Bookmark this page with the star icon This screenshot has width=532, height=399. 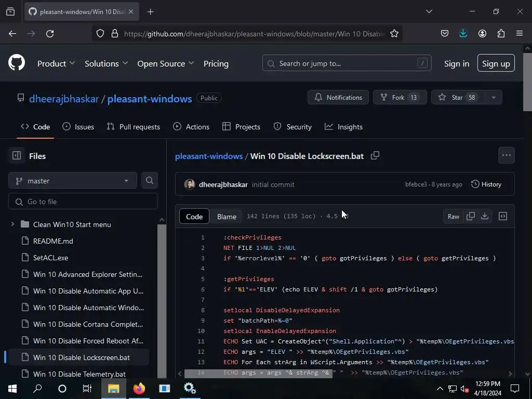click(x=394, y=34)
